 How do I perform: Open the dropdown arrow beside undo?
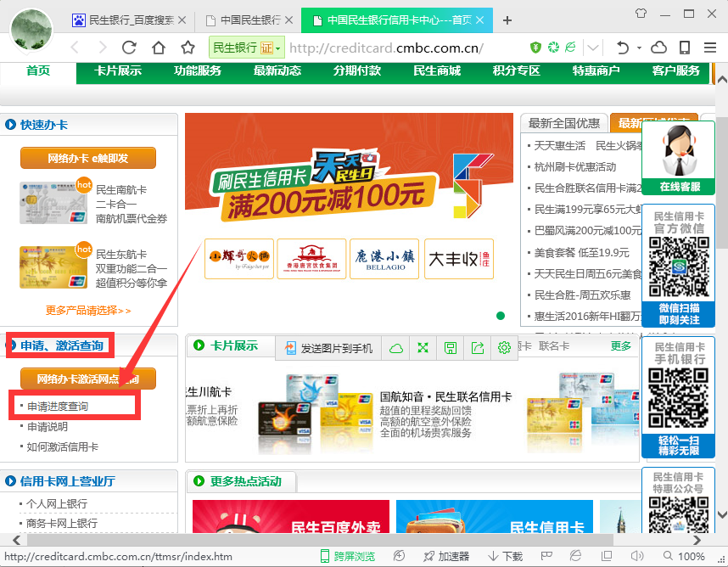639,48
